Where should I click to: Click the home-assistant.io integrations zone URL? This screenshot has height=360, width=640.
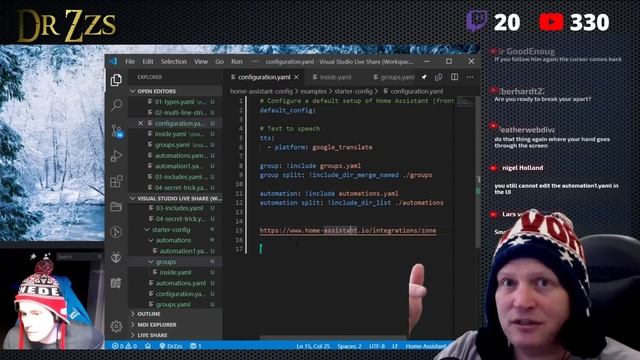coord(348,231)
